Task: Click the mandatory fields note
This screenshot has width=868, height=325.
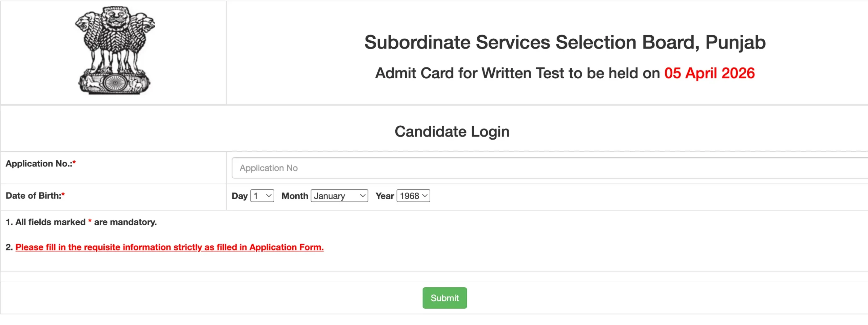Action: pyautogui.click(x=81, y=222)
